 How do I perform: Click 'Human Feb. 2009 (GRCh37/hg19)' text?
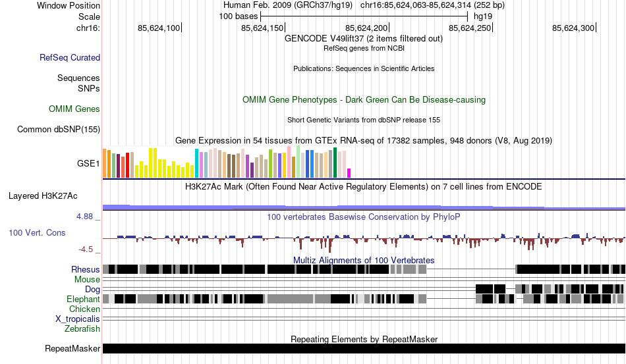coord(288,5)
